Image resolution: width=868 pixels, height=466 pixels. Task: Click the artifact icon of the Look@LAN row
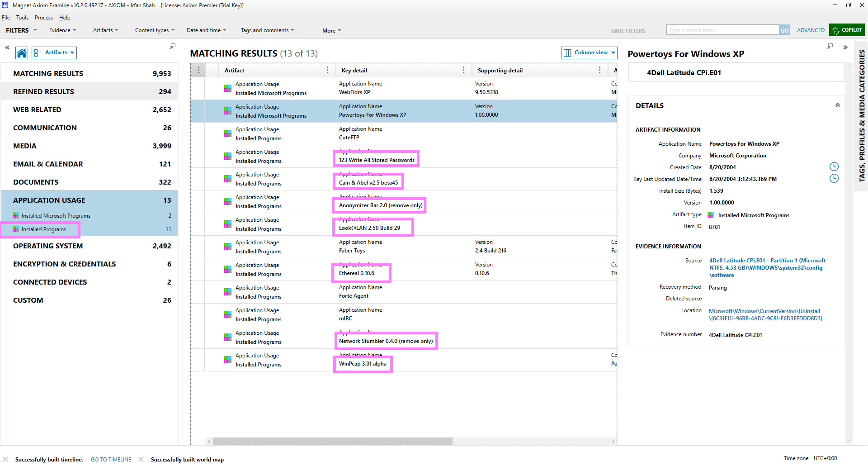228,224
